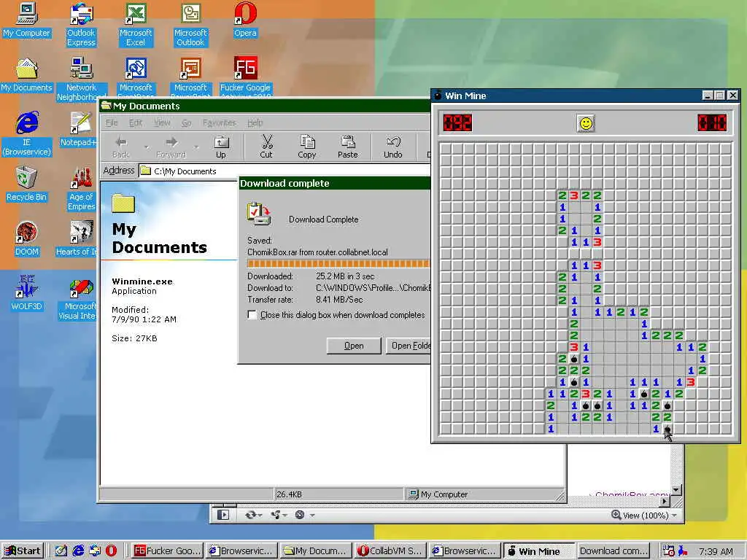This screenshot has height=560, width=747.
Task: Launch the Opera desktop shortcut
Action: click(x=245, y=20)
